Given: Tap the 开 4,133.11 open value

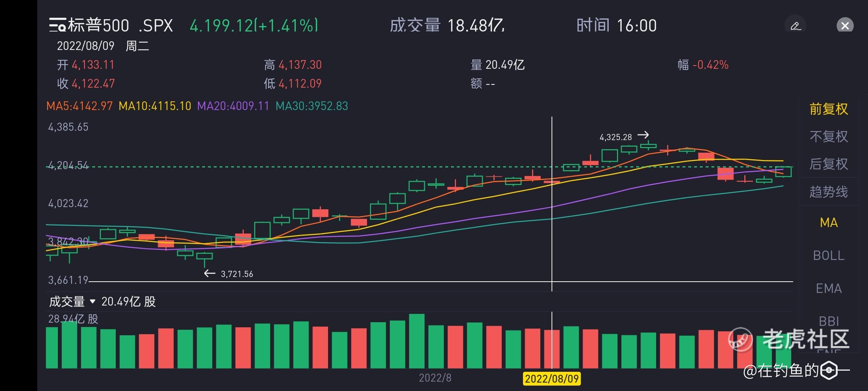Looking at the screenshot, I should pos(86,65).
